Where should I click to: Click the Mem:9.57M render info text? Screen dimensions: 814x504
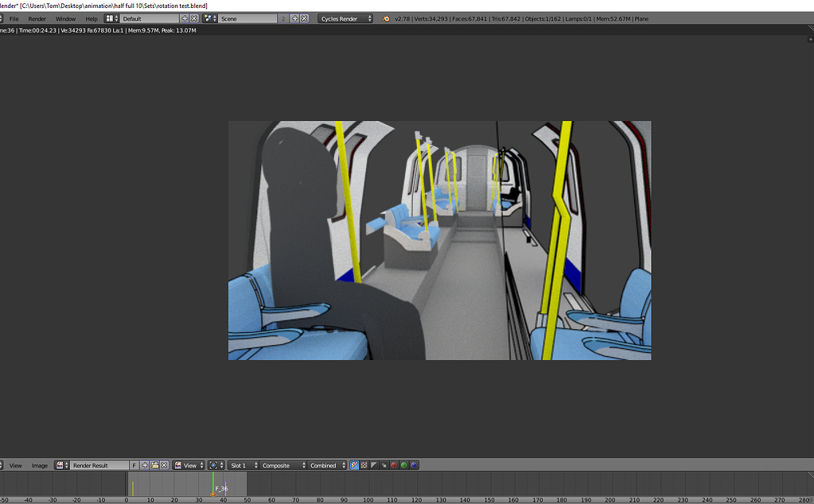coord(143,30)
